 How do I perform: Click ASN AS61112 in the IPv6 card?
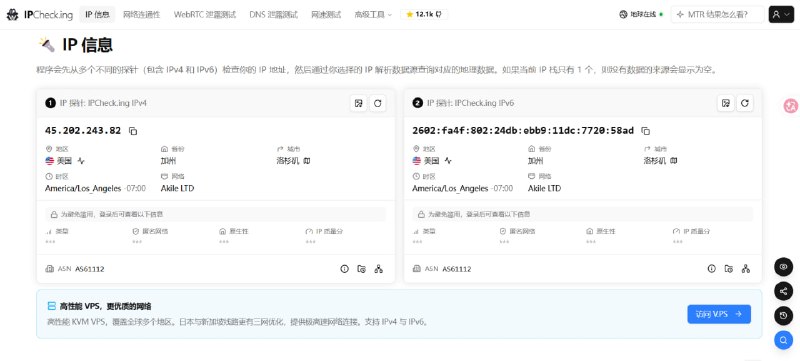coord(447,269)
